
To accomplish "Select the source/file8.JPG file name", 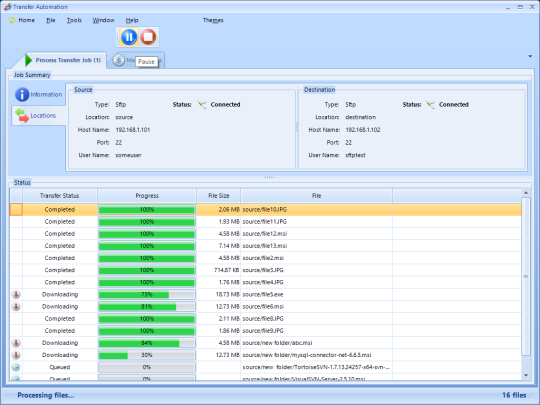I will (263, 319).
